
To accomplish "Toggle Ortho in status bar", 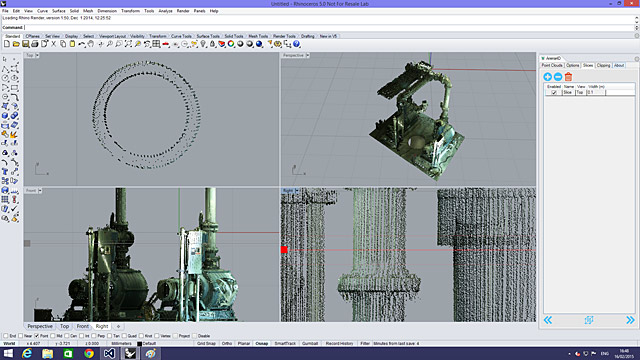I will pyautogui.click(x=227, y=344).
